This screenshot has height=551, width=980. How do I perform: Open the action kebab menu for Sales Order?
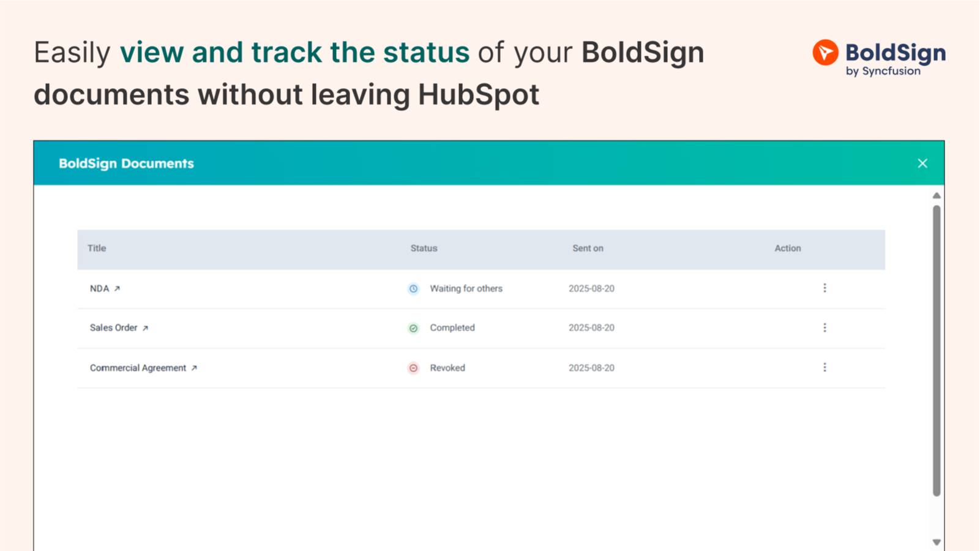(825, 328)
